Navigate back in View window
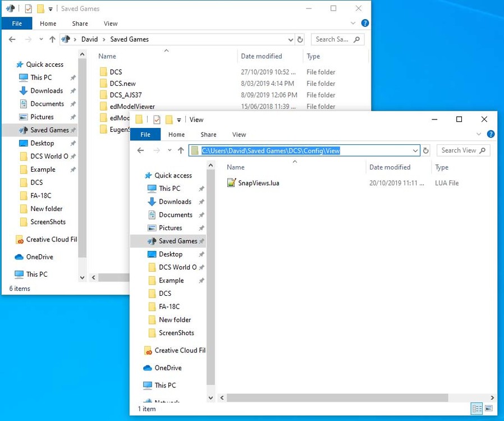 (140, 150)
